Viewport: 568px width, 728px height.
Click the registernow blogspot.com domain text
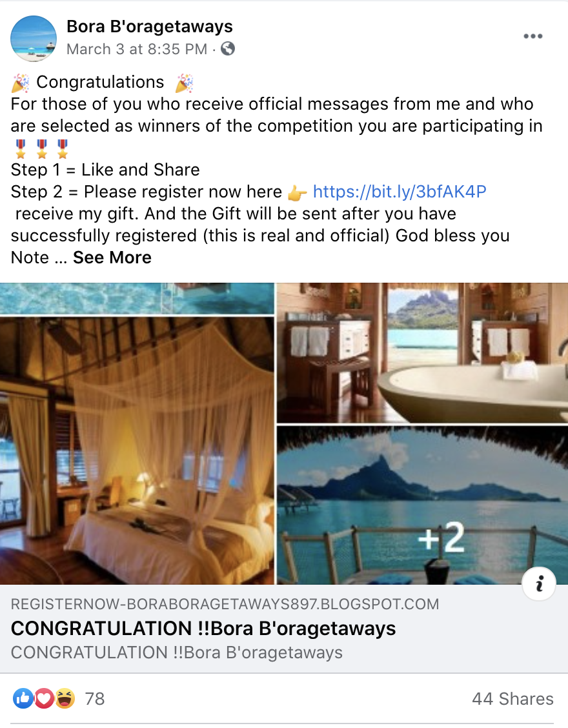[225, 604]
